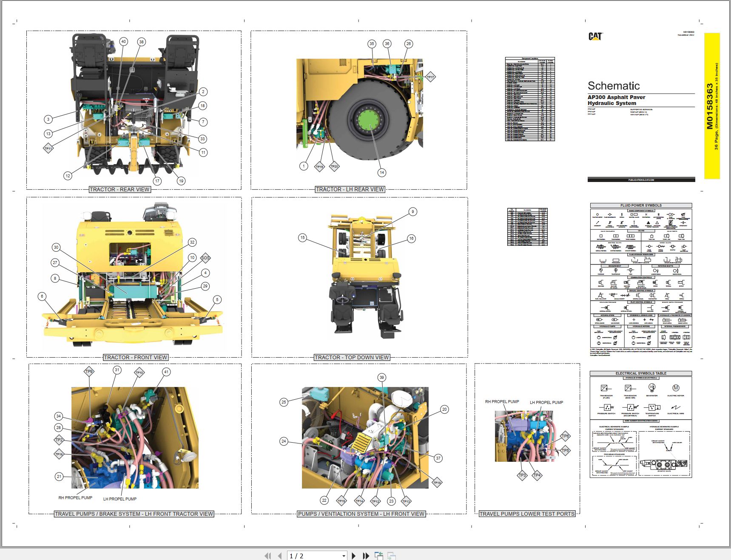Screen dimensions: 731x560
Task: Return to the previous view
Action: pos(378,556)
